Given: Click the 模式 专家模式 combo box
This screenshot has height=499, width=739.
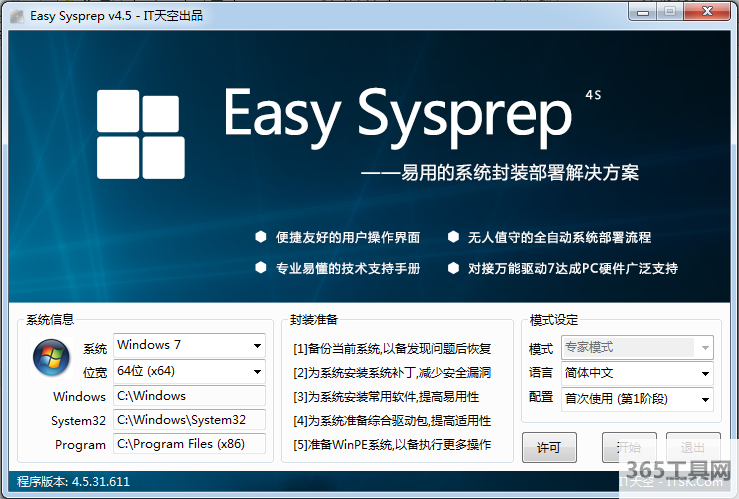Looking at the screenshot, I should [635, 348].
